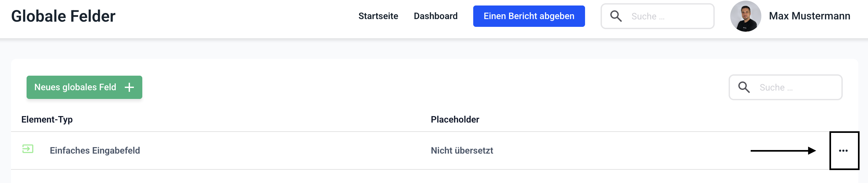Click the magnifier icon in the top search bar
Screen dimensions: 868x183
616,16
